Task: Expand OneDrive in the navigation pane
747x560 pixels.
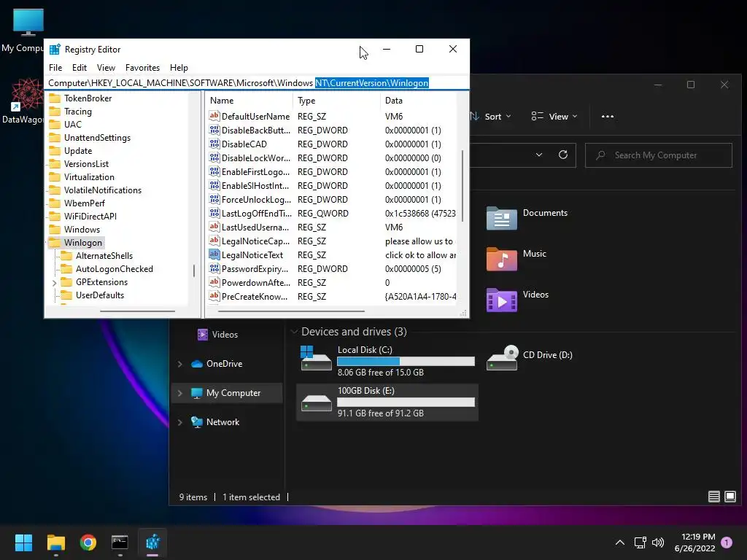Action: click(x=180, y=364)
